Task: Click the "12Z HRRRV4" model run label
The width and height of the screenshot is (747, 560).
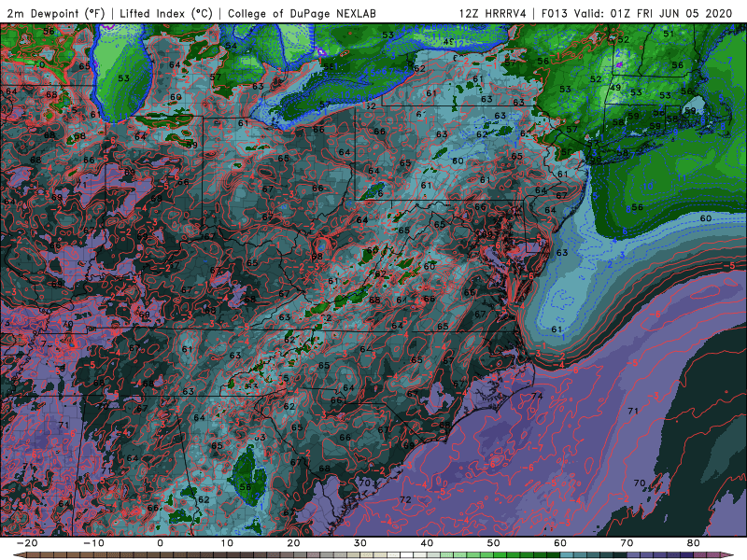Action: [x=493, y=13]
